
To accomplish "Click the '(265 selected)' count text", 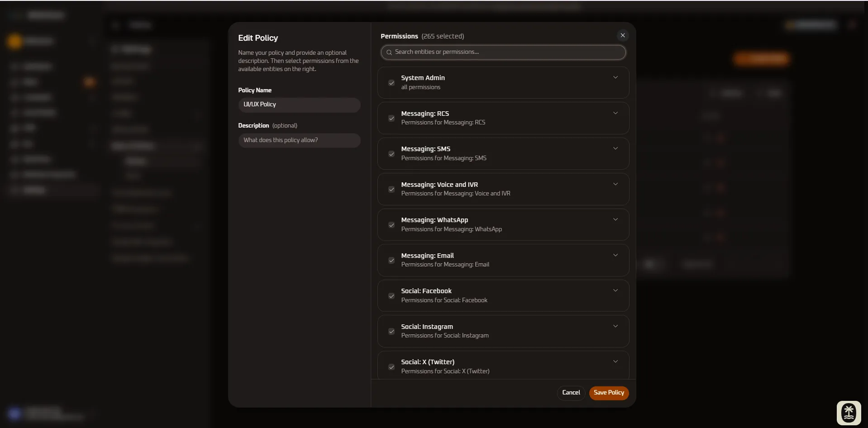I will (443, 36).
